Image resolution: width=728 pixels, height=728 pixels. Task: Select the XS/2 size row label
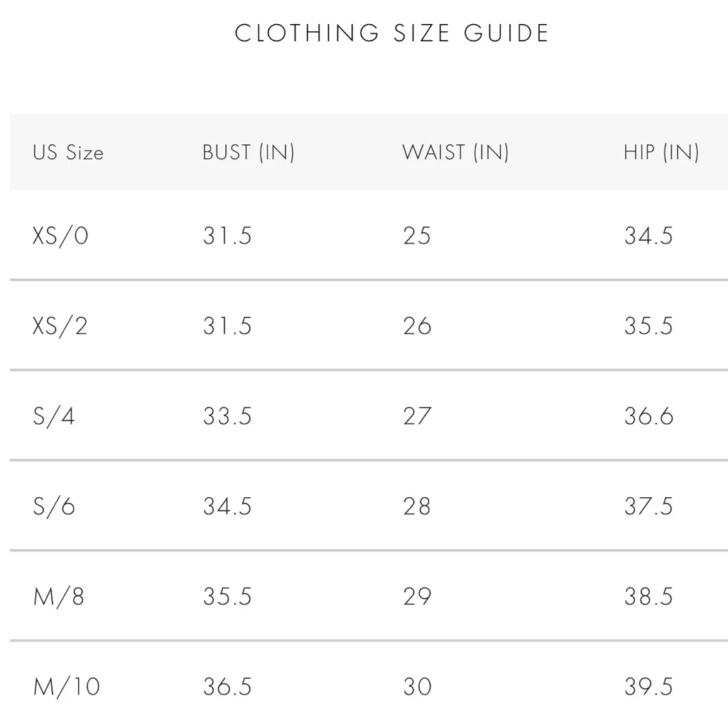(x=60, y=326)
